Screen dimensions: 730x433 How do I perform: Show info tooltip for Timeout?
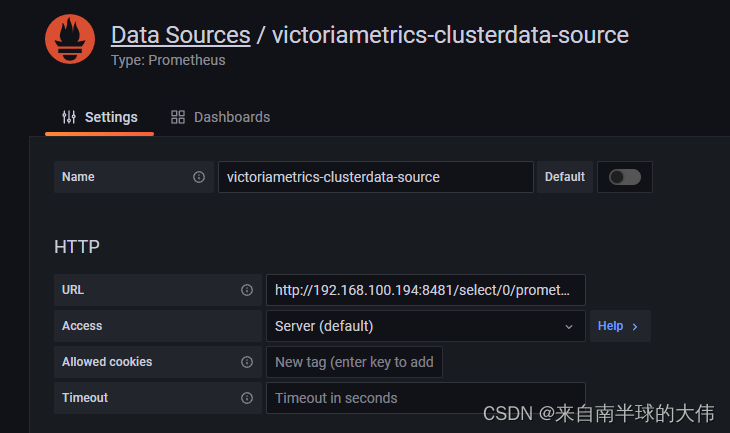coord(247,398)
